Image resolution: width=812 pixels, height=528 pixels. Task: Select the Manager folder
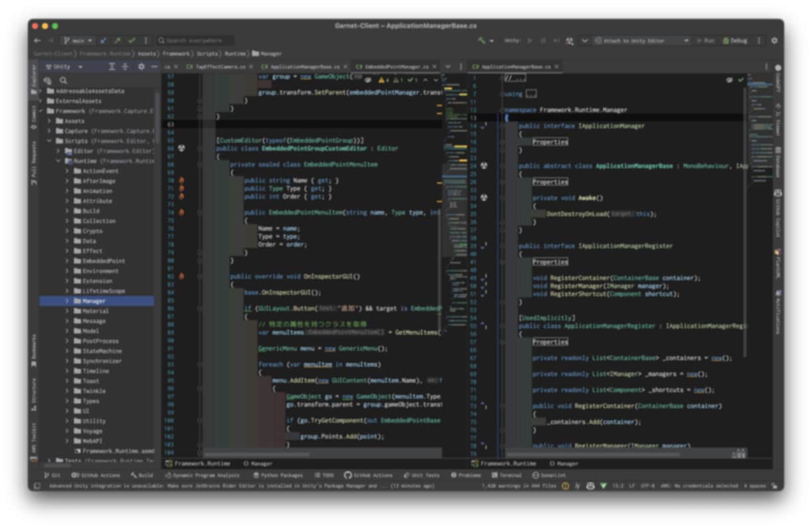(x=97, y=301)
